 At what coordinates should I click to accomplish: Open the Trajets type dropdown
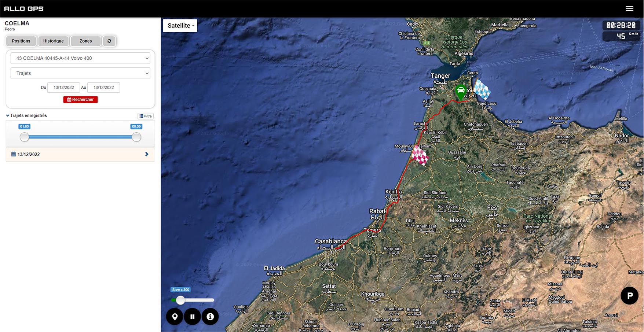[80, 73]
